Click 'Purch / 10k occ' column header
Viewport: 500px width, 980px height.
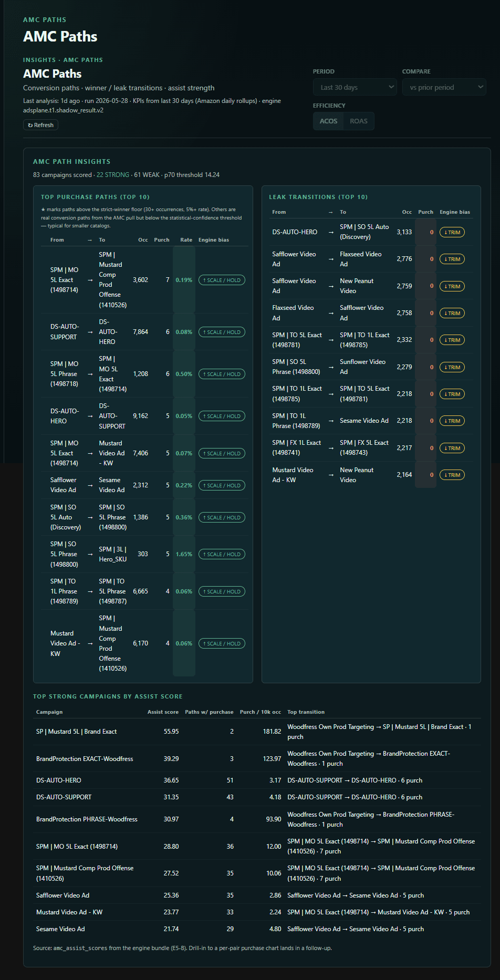(261, 712)
